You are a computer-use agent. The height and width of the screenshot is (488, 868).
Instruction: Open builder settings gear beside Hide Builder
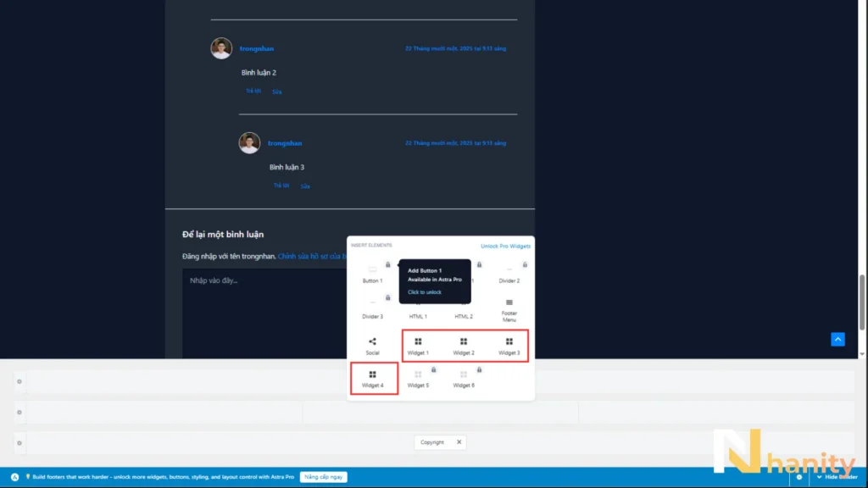[x=798, y=477]
